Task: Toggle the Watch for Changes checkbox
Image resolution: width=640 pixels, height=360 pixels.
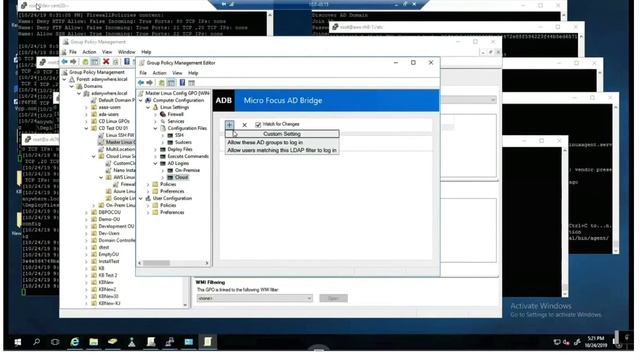Action: (x=258, y=124)
